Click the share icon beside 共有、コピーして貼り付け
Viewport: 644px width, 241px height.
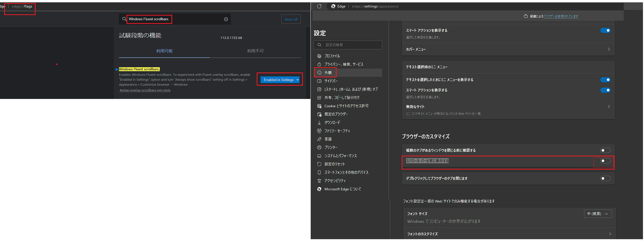pos(319,98)
